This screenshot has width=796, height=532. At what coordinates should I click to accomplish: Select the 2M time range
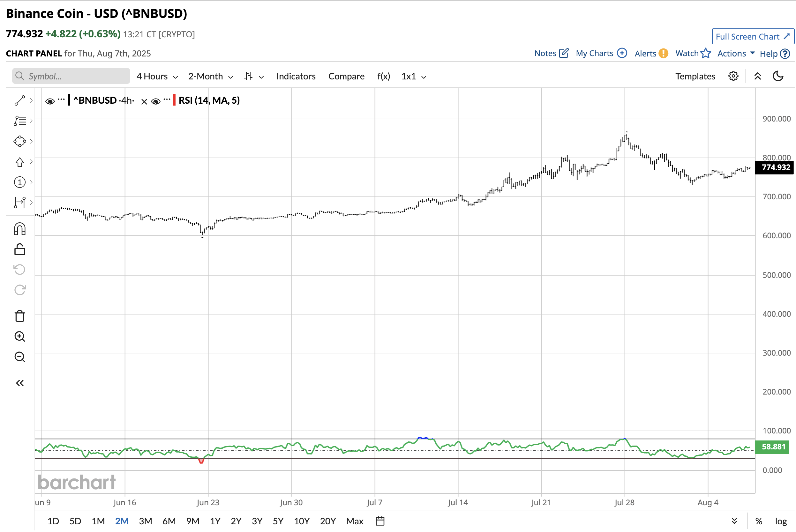(122, 521)
